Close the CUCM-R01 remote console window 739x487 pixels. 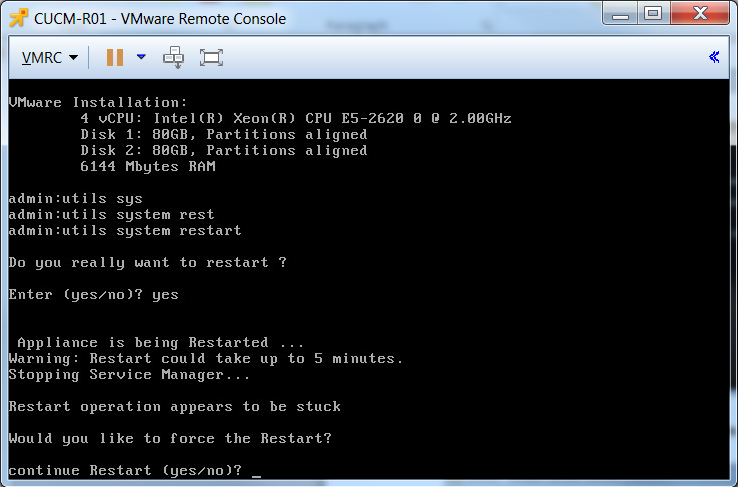click(700, 13)
